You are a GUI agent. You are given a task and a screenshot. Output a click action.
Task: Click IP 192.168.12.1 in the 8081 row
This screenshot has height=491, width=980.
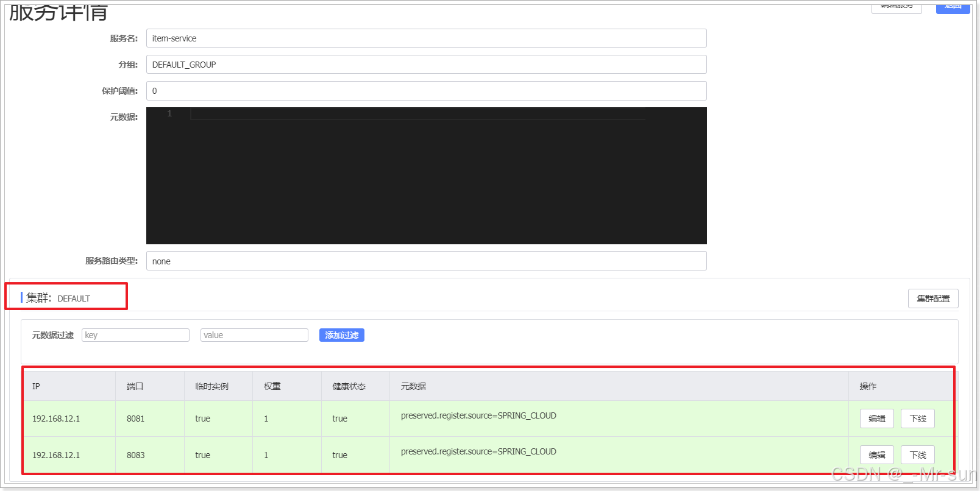click(x=56, y=419)
